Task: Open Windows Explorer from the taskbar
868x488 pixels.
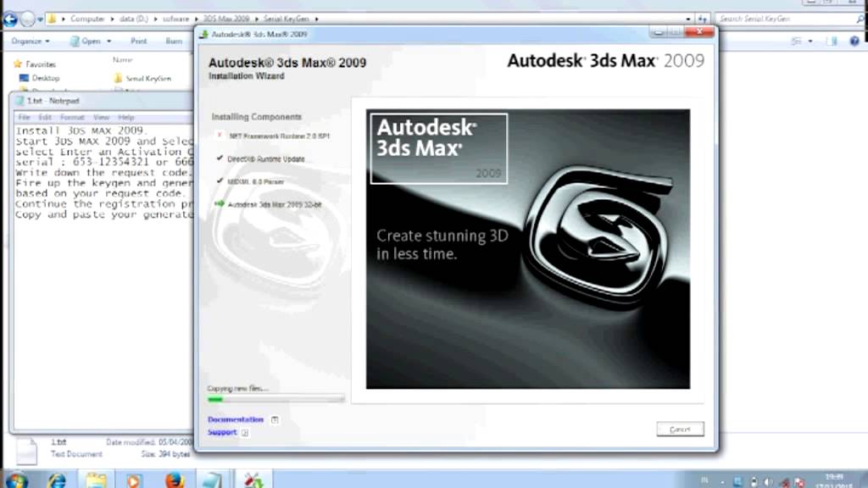Action: coord(96,480)
